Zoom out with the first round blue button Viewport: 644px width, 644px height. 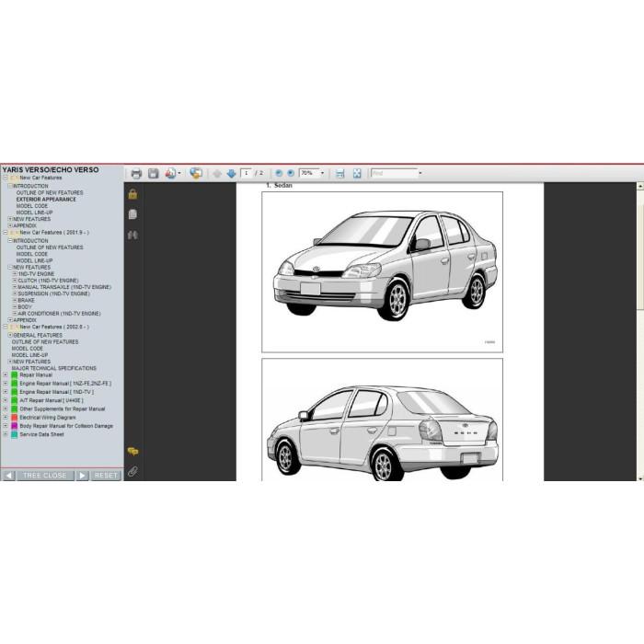click(x=279, y=173)
